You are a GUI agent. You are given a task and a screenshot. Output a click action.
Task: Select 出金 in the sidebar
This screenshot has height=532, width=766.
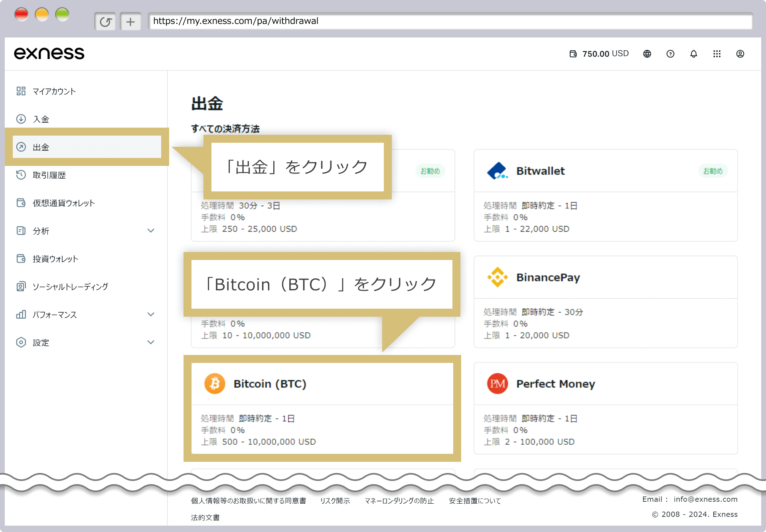[87, 147]
